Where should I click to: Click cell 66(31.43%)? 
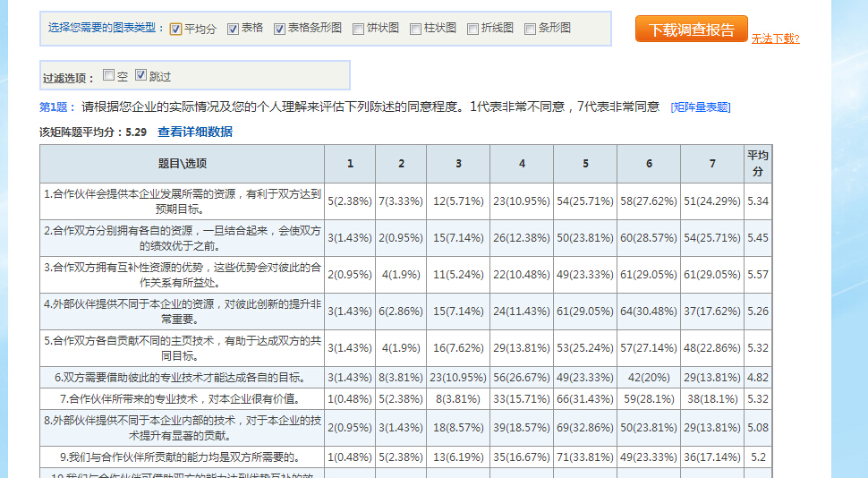[585, 399]
